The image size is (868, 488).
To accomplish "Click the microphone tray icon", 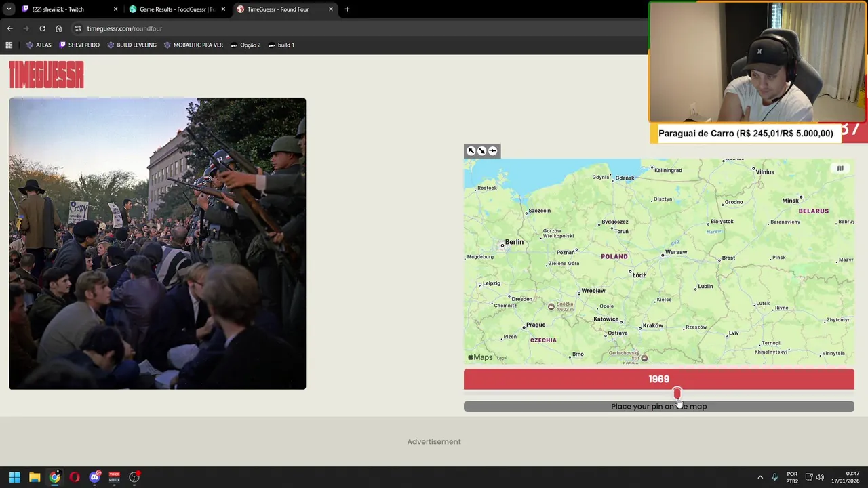I will pyautogui.click(x=774, y=477).
